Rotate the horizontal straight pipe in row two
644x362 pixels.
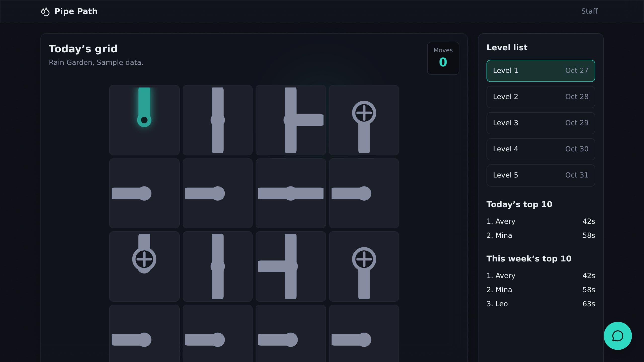[291, 193]
